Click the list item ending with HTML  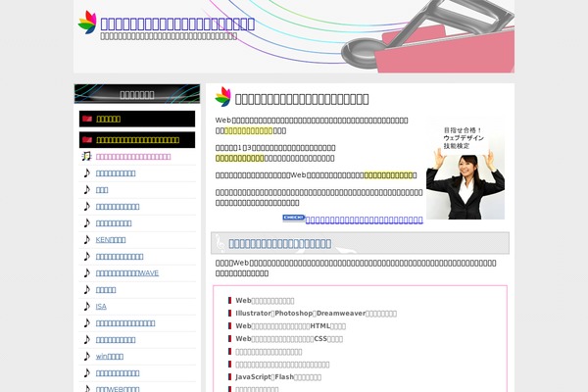(290, 326)
